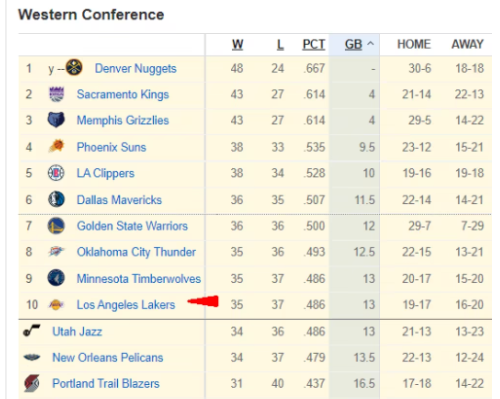Viewport: 500px width, 399px height.
Task: Click the Denver Nuggets team logo
Action: (74, 67)
